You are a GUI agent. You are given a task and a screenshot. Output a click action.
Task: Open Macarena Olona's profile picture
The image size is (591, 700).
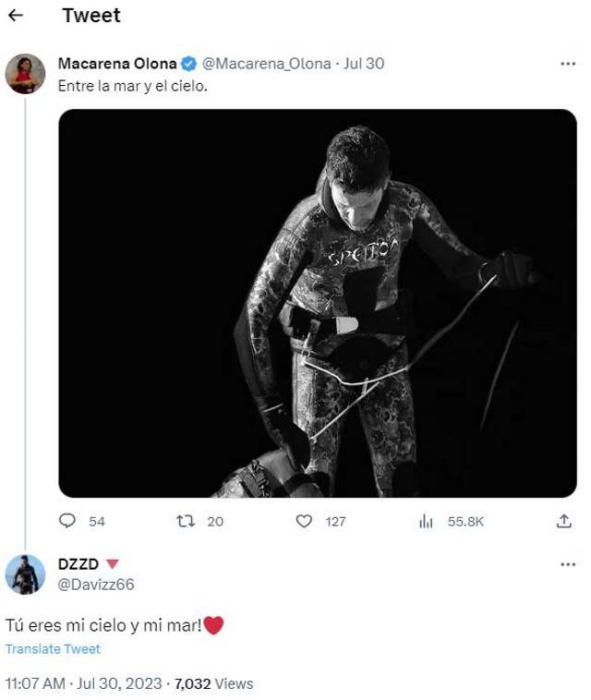[25, 74]
